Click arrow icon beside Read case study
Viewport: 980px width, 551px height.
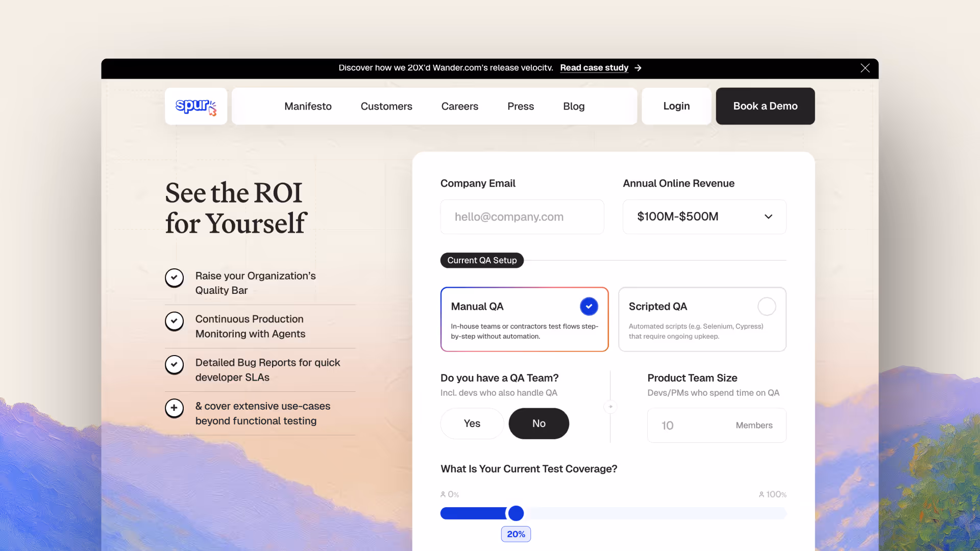click(638, 68)
